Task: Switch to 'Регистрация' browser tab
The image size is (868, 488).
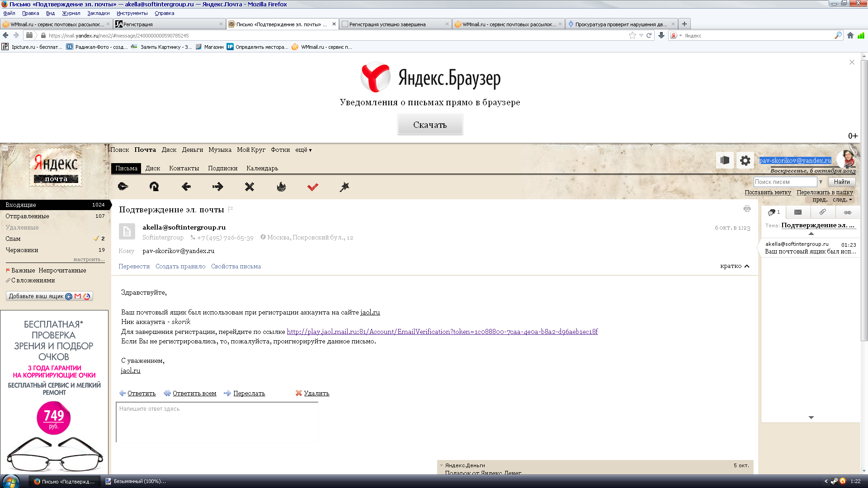Action: [x=170, y=24]
